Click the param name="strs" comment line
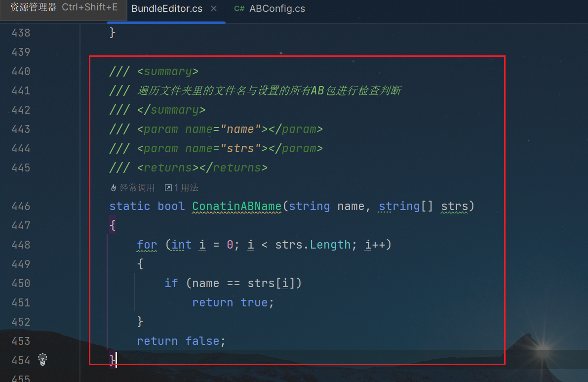This screenshot has width=588, height=382. click(216, 149)
